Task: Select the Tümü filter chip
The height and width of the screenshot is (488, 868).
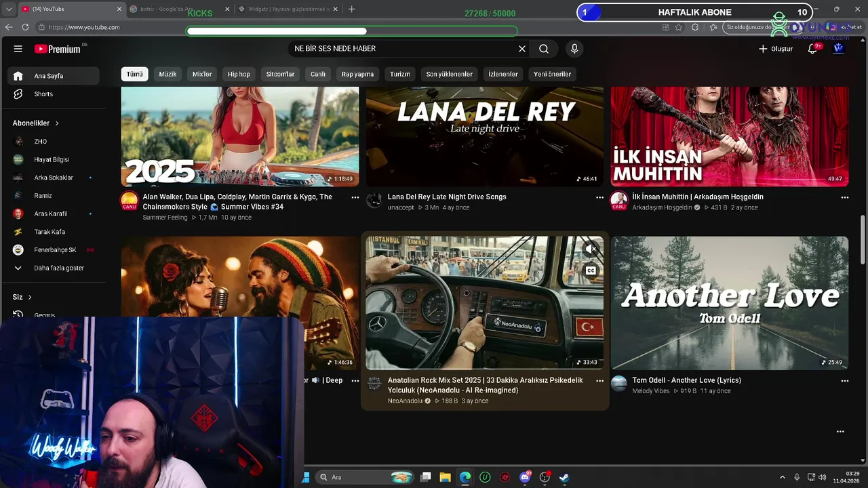Action: point(135,74)
